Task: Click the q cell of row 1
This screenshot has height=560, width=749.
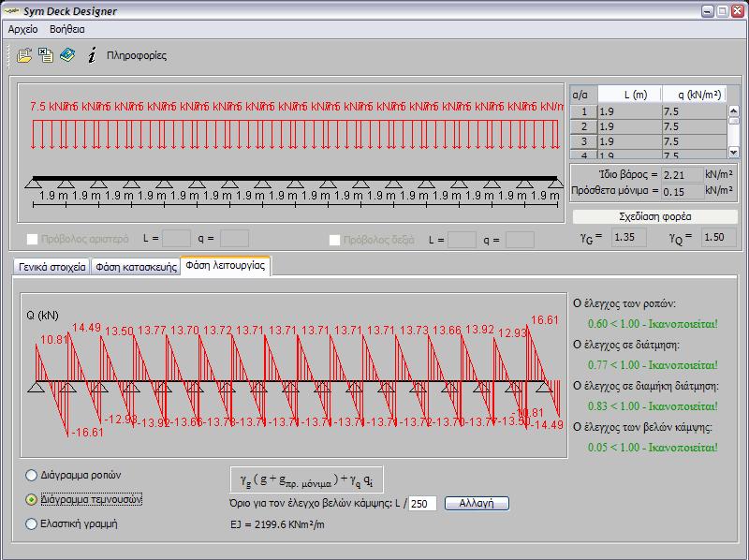Action: tap(694, 111)
